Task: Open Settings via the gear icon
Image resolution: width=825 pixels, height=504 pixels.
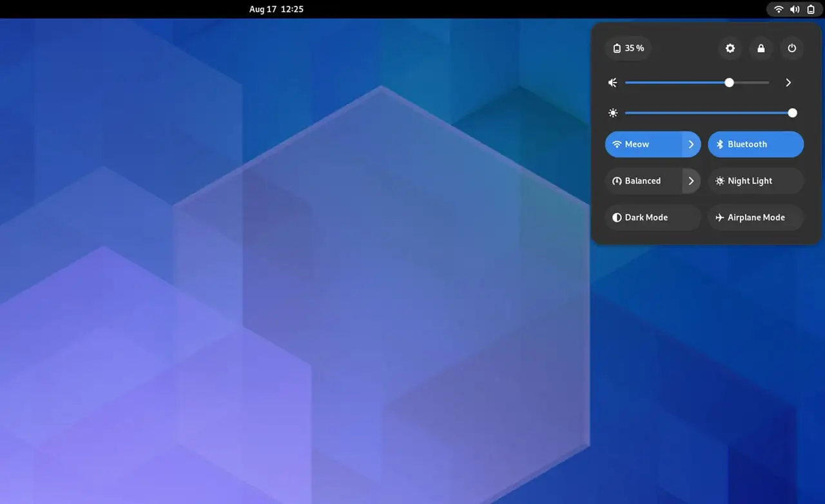Action: tap(730, 48)
